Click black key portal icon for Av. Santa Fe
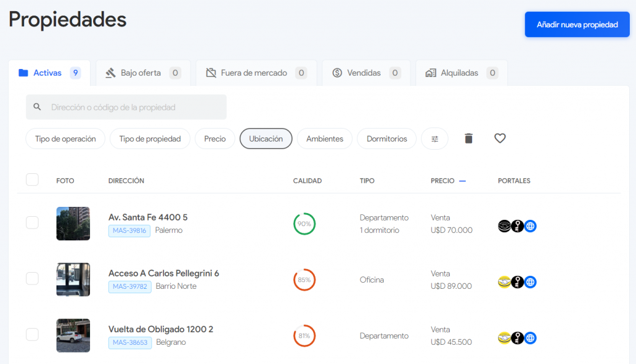Screen dimensions: 636x364 coord(517,226)
